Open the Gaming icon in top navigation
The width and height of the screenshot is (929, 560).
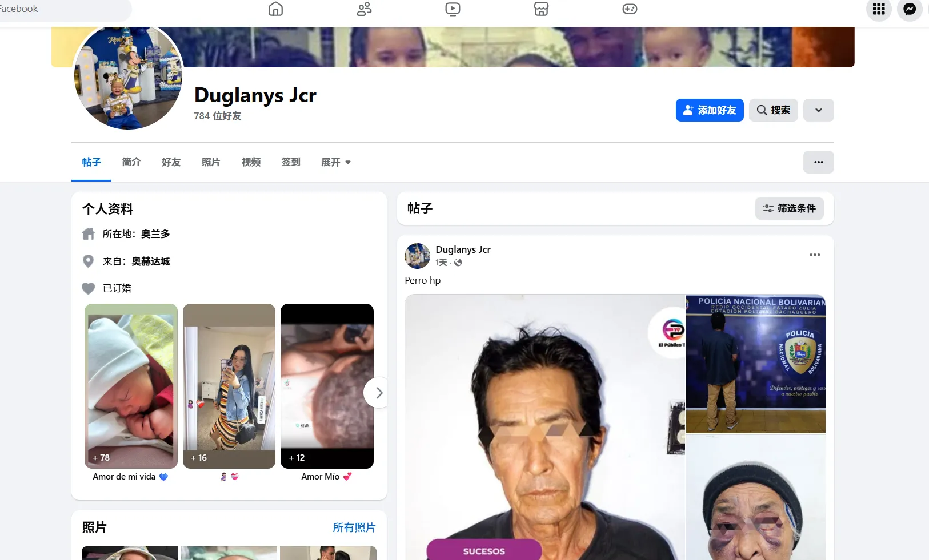[x=630, y=9]
